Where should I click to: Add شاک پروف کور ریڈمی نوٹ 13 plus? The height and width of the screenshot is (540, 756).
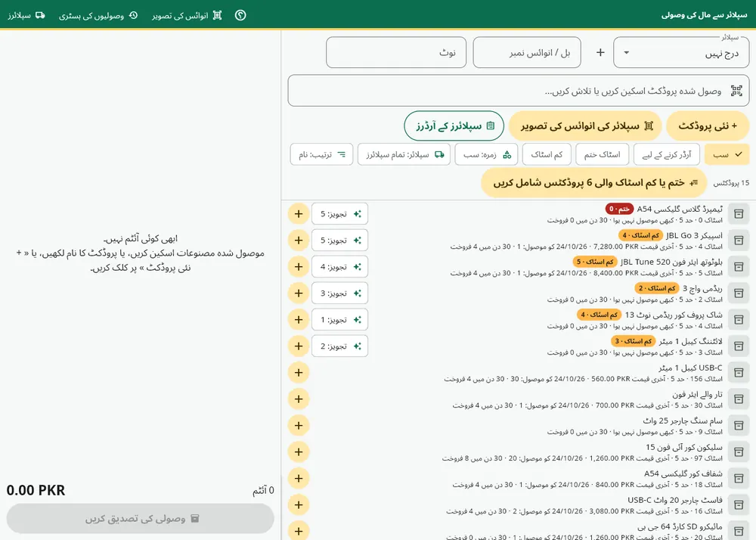point(299,320)
